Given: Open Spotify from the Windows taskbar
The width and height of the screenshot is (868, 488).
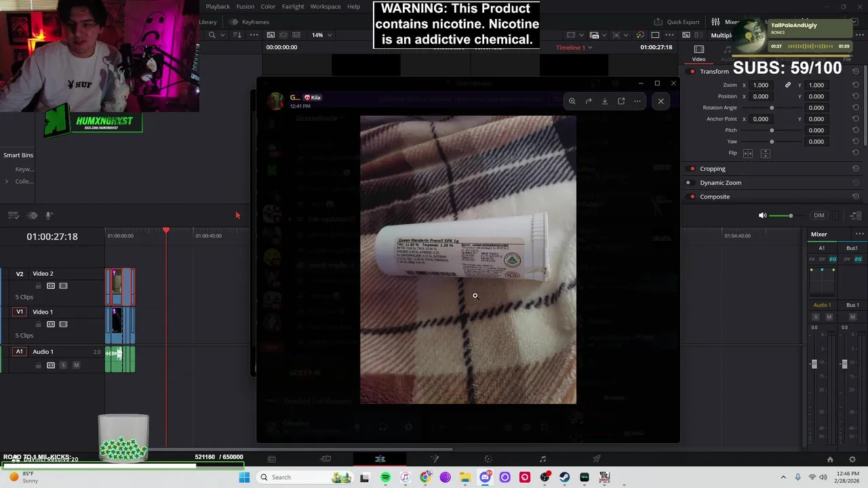Looking at the screenshot, I should click(x=385, y=477).
